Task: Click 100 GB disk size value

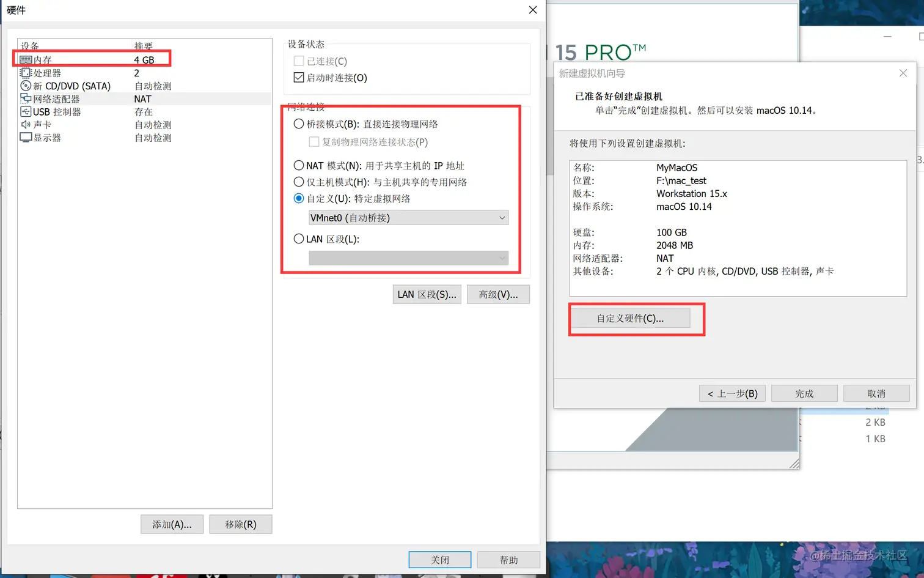Action: pos(672,232)
